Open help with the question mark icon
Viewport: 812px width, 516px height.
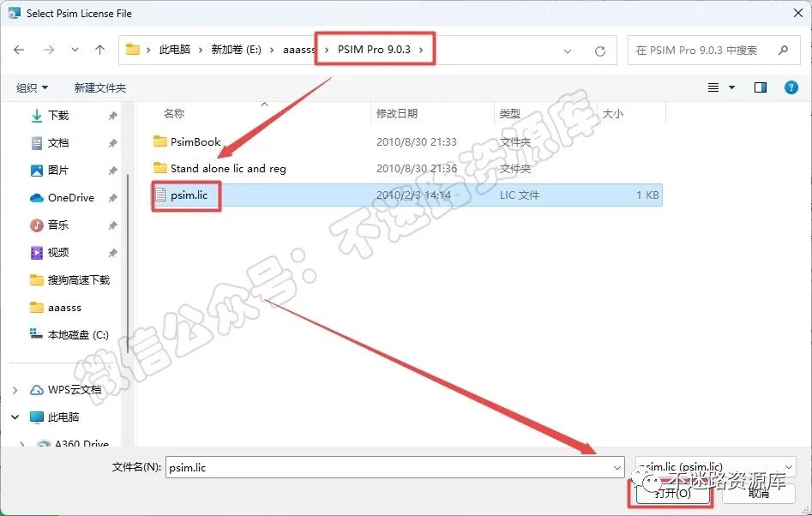click(x=791, y=87)
